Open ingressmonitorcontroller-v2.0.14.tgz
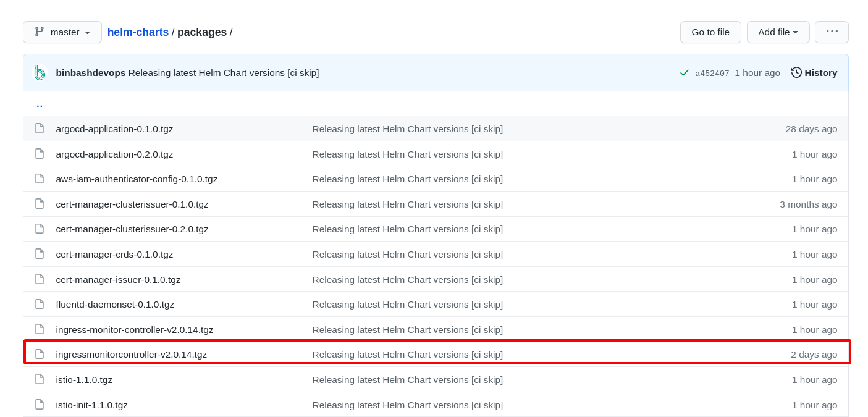Screen dimensions: 868x417 tap(132, 355)
